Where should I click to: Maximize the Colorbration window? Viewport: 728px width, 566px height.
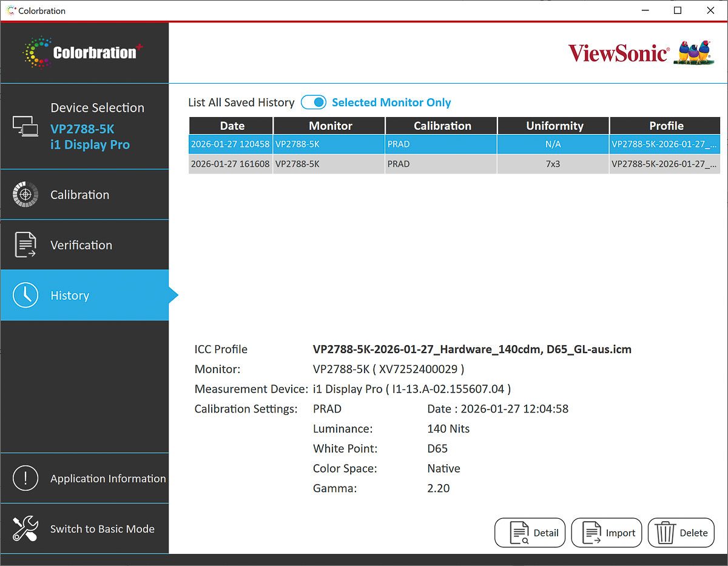(678, 10)
